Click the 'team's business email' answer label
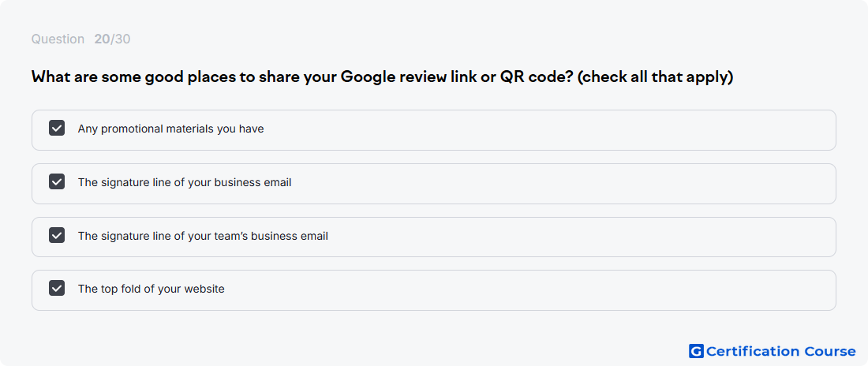The width and height of the screenshot is (868, 366). (x=203, y=236)
